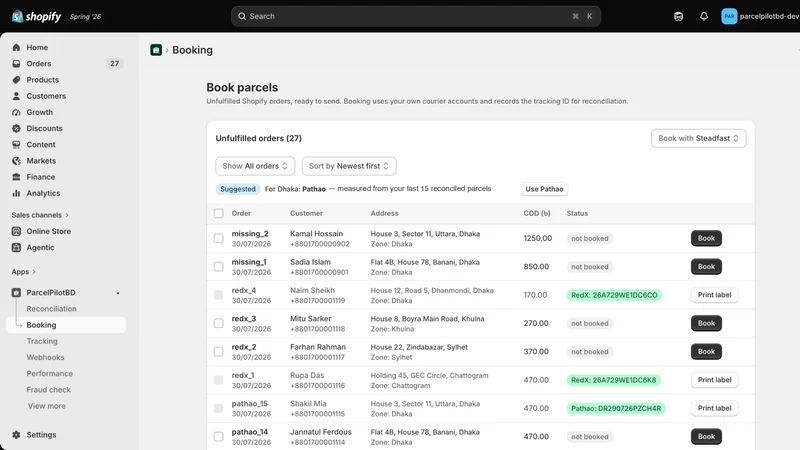
Task: Click the ParcelPilotBD app icon in breadcrumb
Action: (156, 50)
